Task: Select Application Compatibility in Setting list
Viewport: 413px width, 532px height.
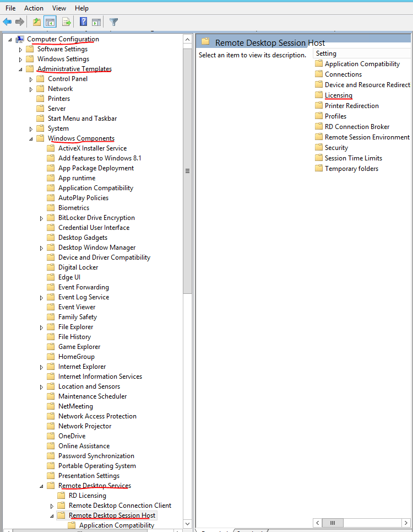Action: [362, 64]
